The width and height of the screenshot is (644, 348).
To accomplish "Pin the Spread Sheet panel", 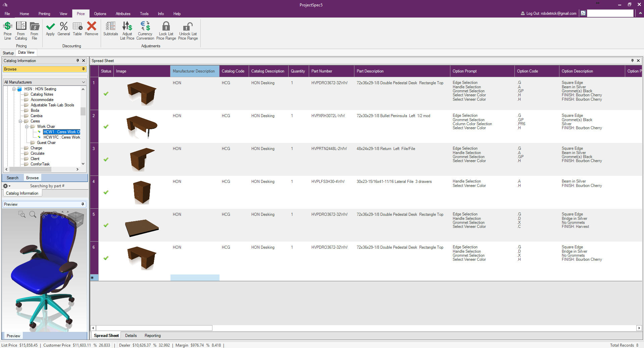I will pyautogui.click(x=632, y=61).
